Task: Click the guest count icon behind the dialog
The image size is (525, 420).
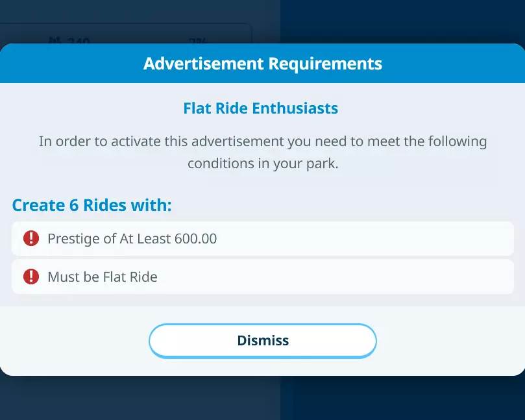Action: (x=55, y=40)
